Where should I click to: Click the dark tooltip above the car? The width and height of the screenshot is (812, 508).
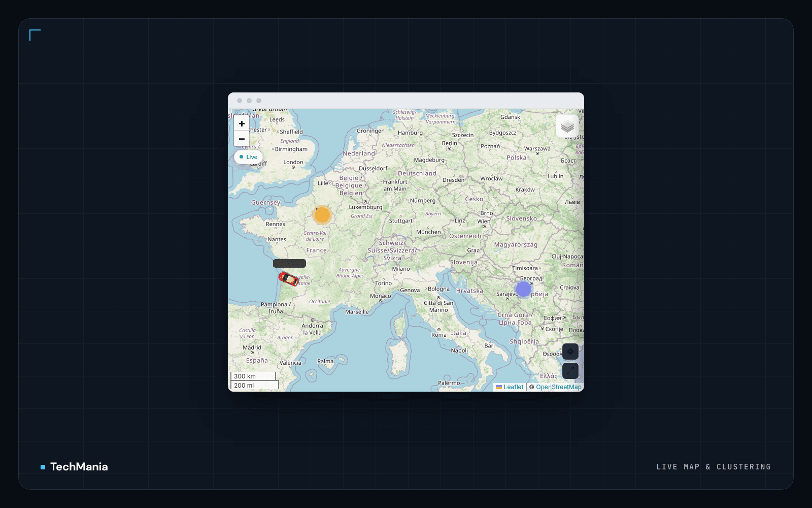[x=289, y=263]
